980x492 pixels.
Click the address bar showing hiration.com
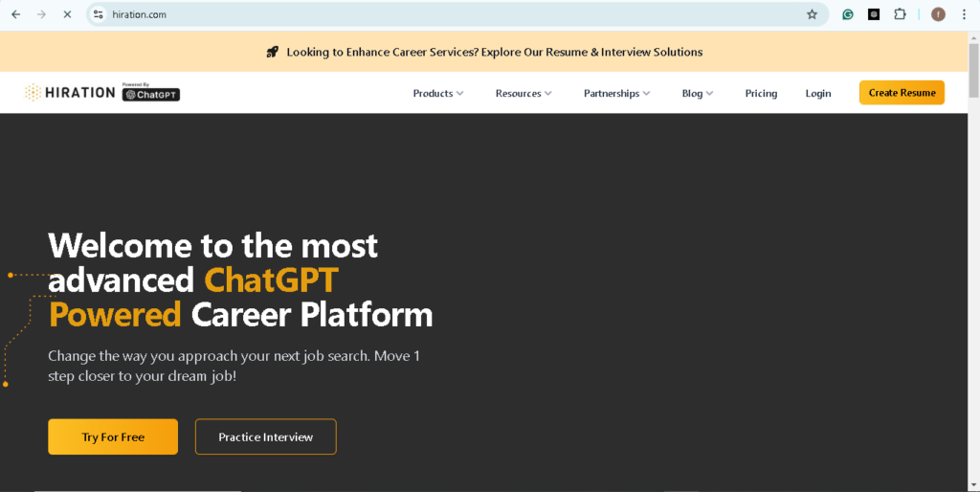[457, 14]
